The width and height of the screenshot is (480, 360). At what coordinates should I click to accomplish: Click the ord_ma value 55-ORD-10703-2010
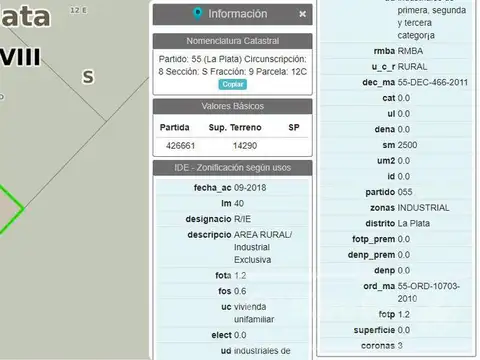pyautogui.click(x=429, y=292)
